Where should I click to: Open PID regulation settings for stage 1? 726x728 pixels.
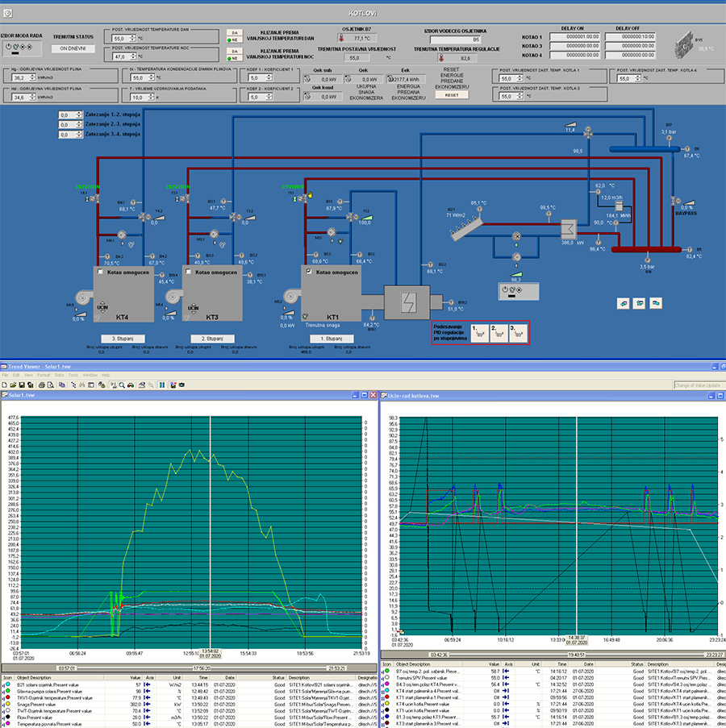481,333
